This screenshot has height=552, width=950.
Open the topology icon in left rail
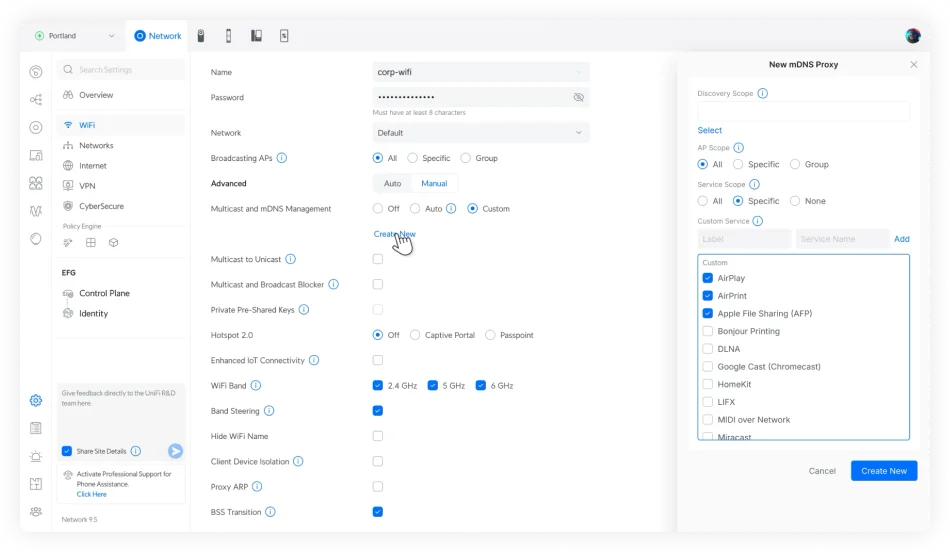click(36, 99)
